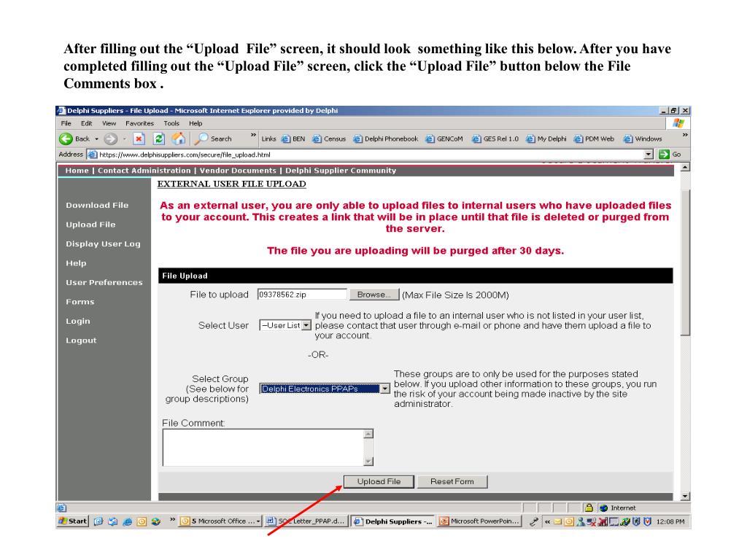
Task: Open the address bar URL dropdown
Action: coord(648,155)
